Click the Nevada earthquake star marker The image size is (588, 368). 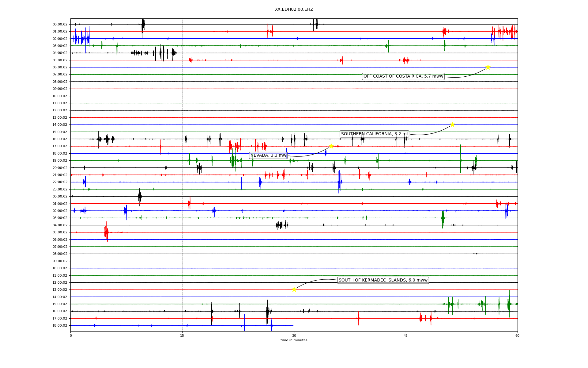(331, 146)
